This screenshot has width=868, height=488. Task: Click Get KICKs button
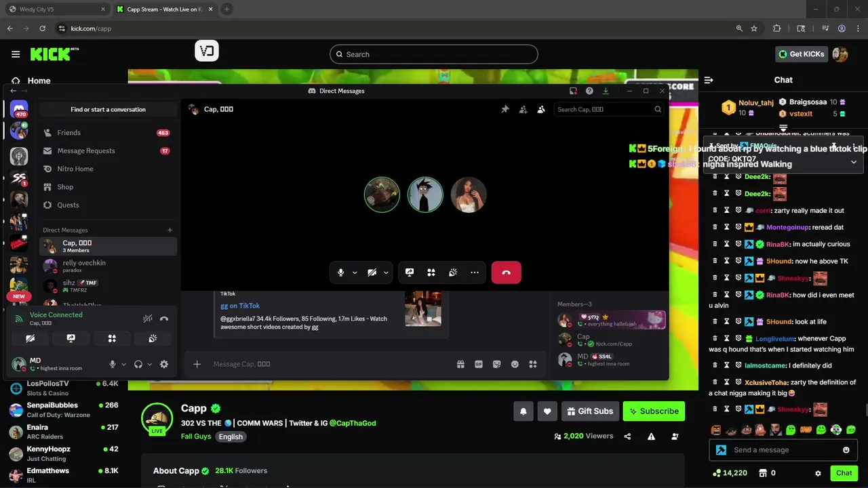(801, 54)
